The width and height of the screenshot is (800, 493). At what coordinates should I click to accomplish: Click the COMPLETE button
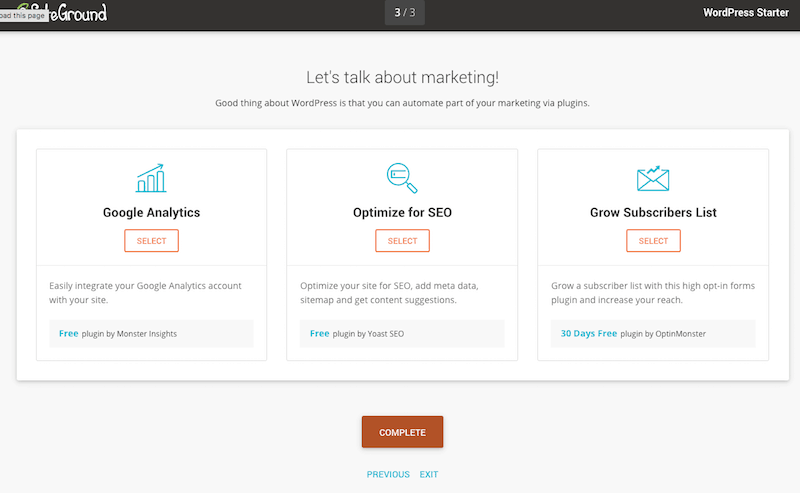pyautogui.click(x=403, y=432)
